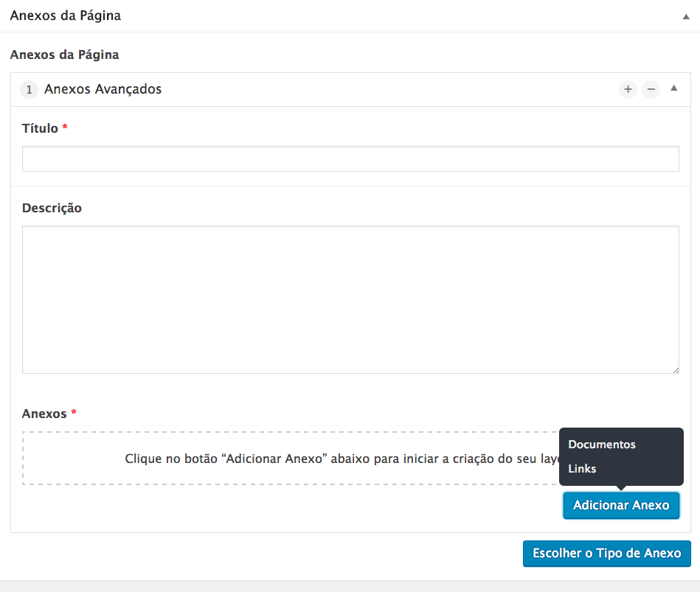Click the Descrição textarea resize handle
Viewport: 700px width, 592px height.
(675, 369)
